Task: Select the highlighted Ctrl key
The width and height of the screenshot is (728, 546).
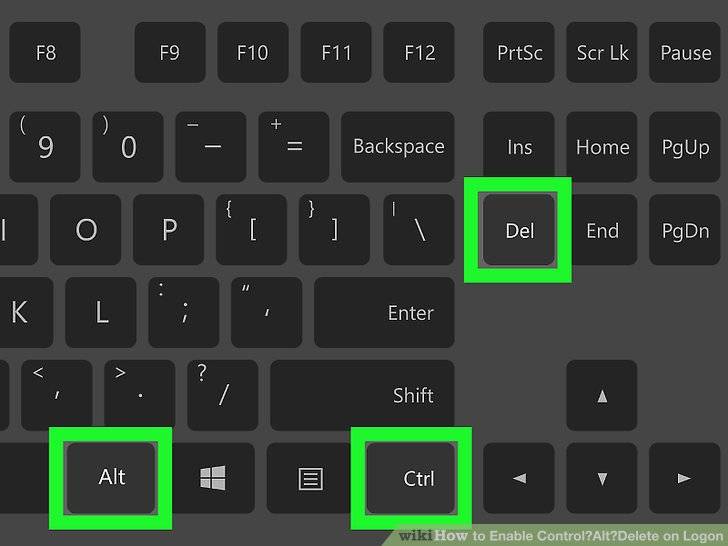Action: tap(410, 478)
